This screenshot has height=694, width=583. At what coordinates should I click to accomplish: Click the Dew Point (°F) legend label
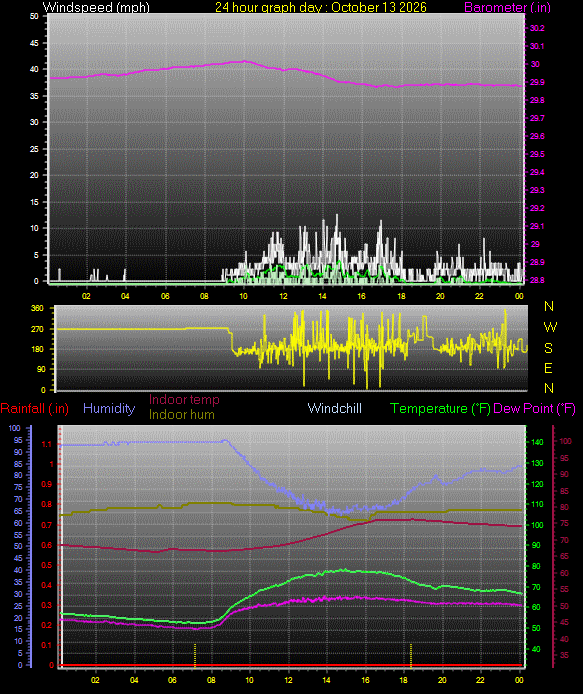click(534, 408)
